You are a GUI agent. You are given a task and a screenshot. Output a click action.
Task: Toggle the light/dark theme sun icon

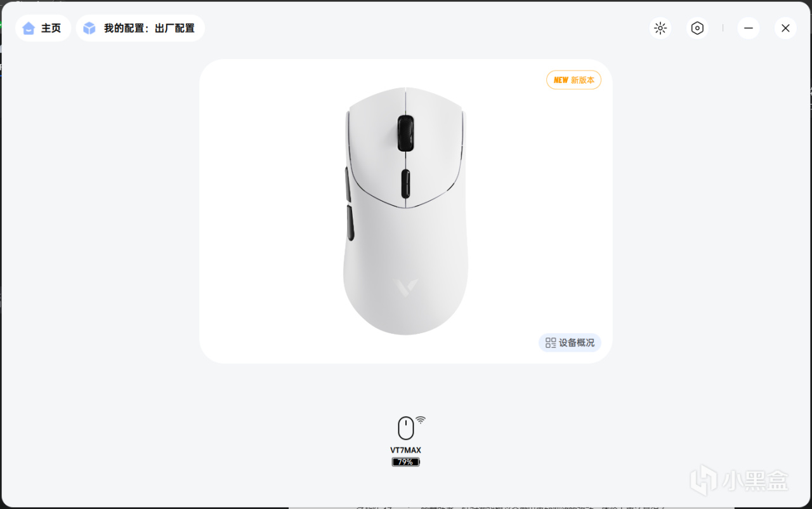660,28
